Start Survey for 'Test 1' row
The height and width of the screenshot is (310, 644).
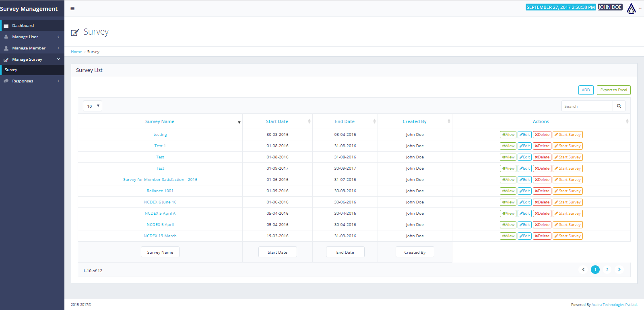[x=568, y=146]
